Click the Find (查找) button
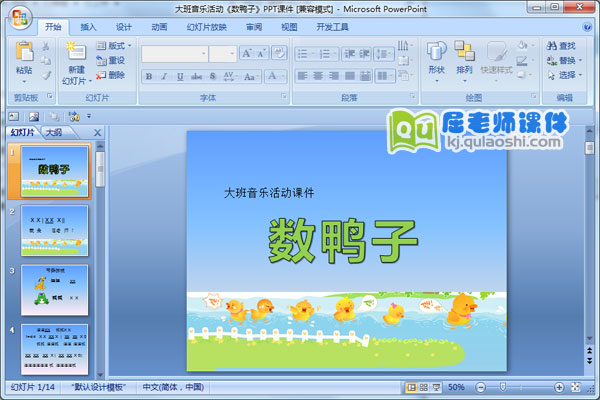600x400 pixels. point(561,46)
